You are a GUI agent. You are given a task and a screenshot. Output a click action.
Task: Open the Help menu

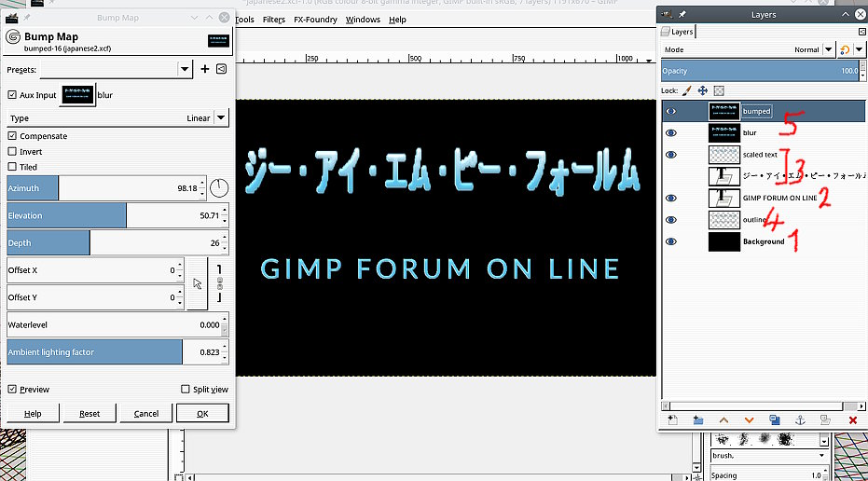(x=397, y=20)
